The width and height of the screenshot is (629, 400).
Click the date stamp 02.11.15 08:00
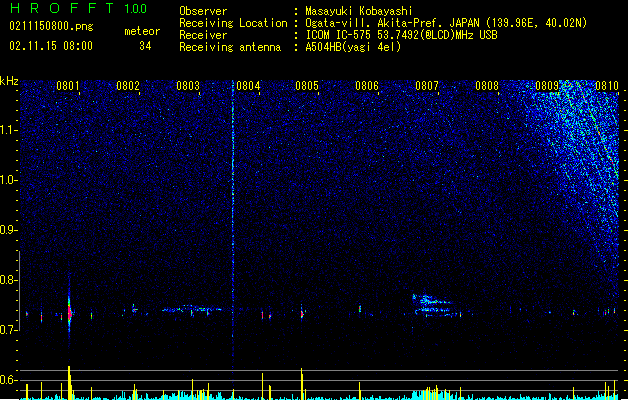[x=51, y=46]
